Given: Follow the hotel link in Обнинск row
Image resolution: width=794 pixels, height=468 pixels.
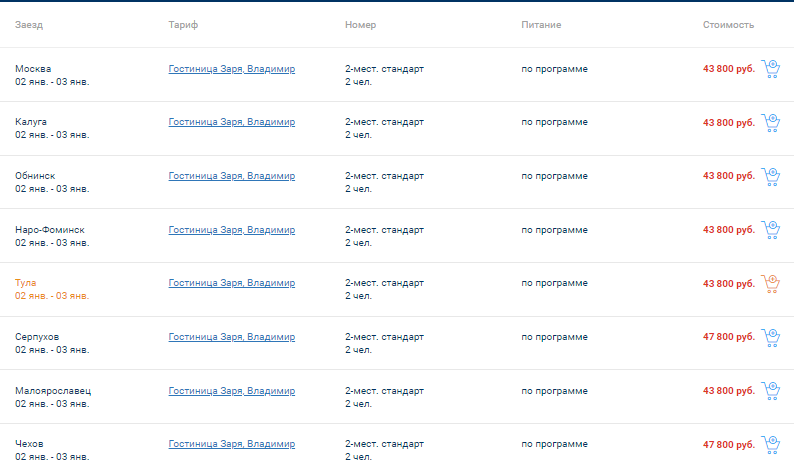Looking at the screenshot, I should point(231,176).
